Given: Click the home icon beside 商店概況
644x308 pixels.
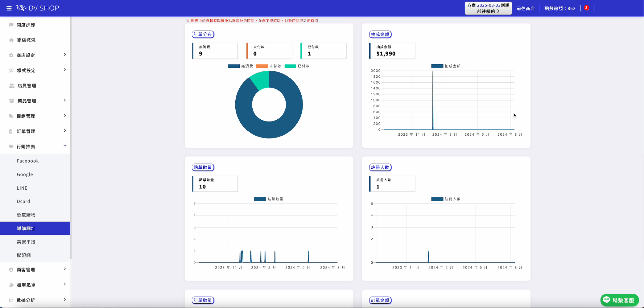Looking at the screenshot, I should pos(11,40).
